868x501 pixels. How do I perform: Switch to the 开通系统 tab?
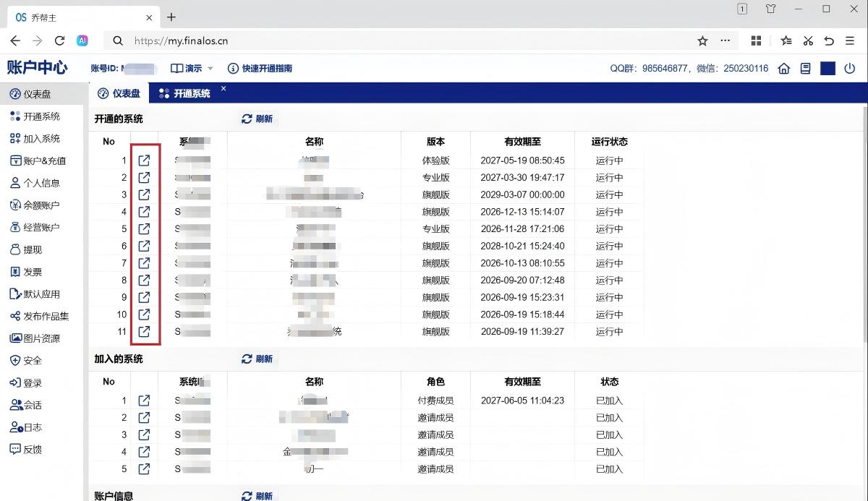point(185,93)
